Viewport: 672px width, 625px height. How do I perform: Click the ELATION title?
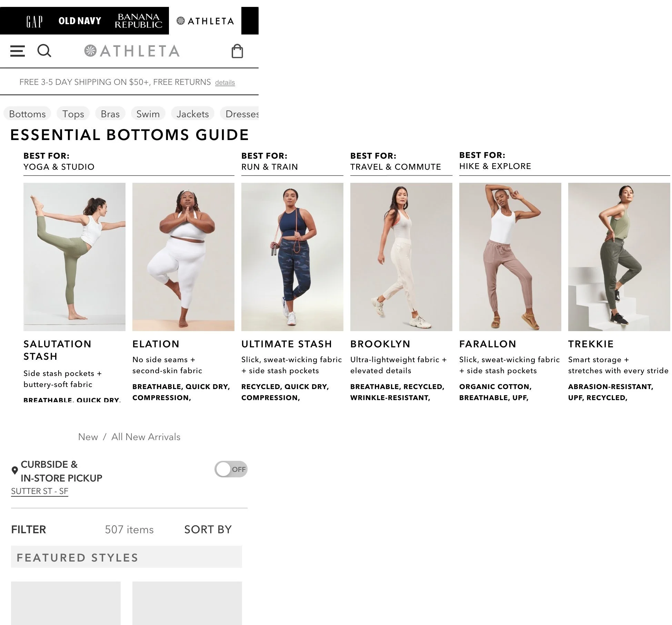point(156,344)
